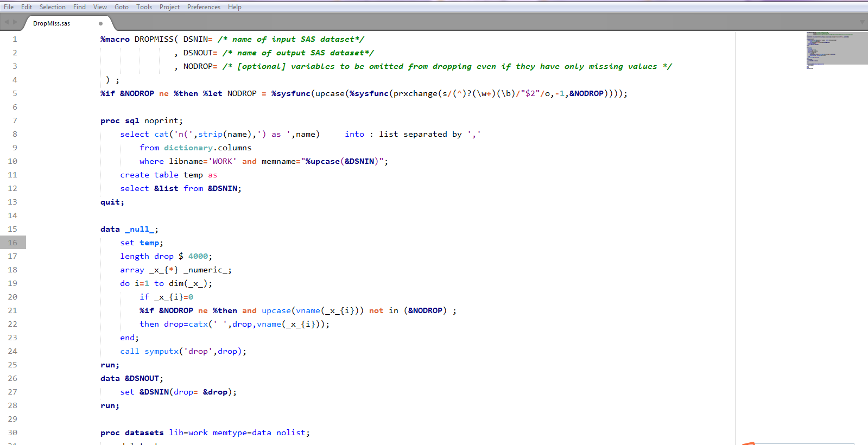Open the Find menu
This screenshot has width=868, height=445.
coord(79,7)
